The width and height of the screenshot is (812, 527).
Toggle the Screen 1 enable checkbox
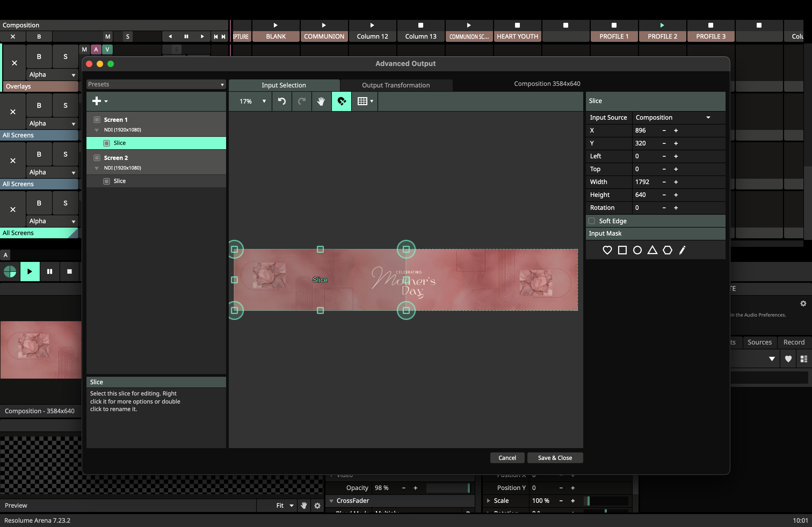[x=97, y=120]
